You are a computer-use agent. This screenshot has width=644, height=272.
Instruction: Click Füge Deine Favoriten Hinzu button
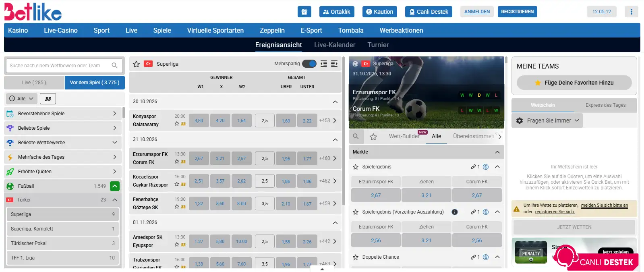pos(574,83)
